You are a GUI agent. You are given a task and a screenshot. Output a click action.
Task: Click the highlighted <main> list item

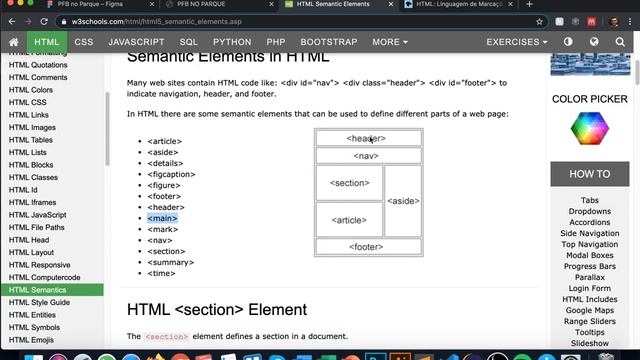tap(162, 218)
